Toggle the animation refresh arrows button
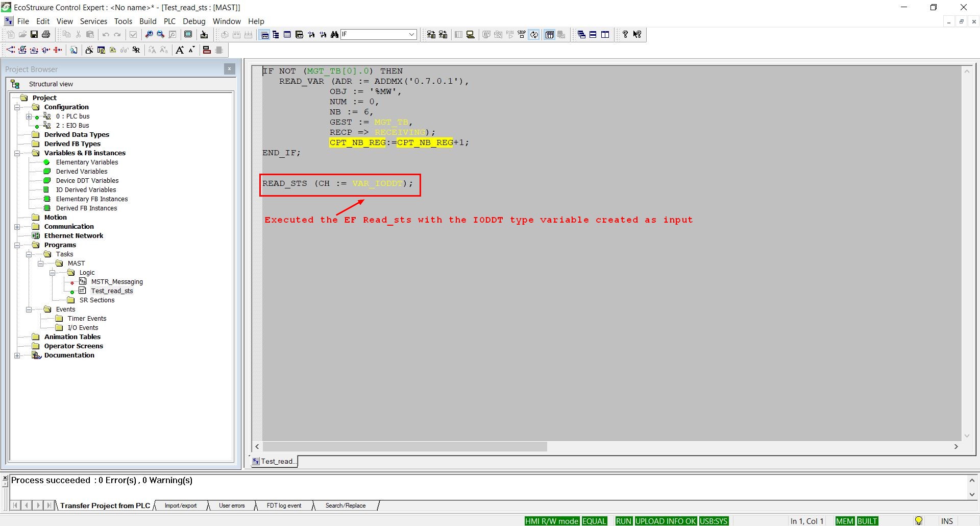The image size is (980, 526). 534,34
